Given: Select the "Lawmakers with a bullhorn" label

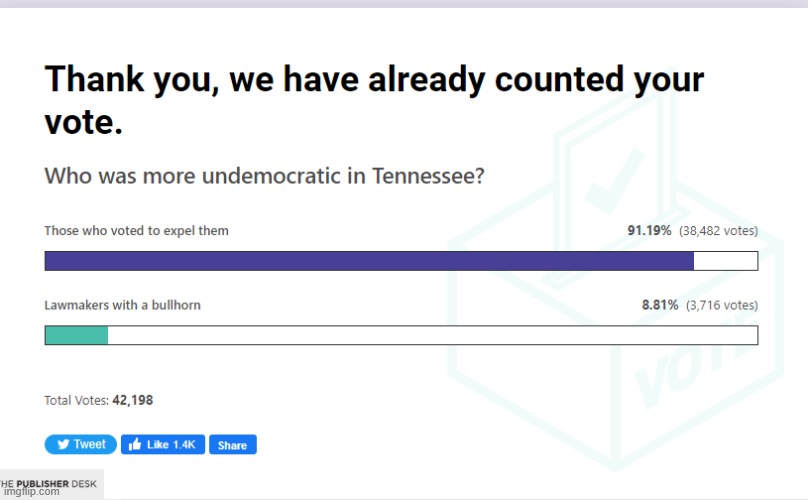Looking at the screenshot, I should [122, 305].
